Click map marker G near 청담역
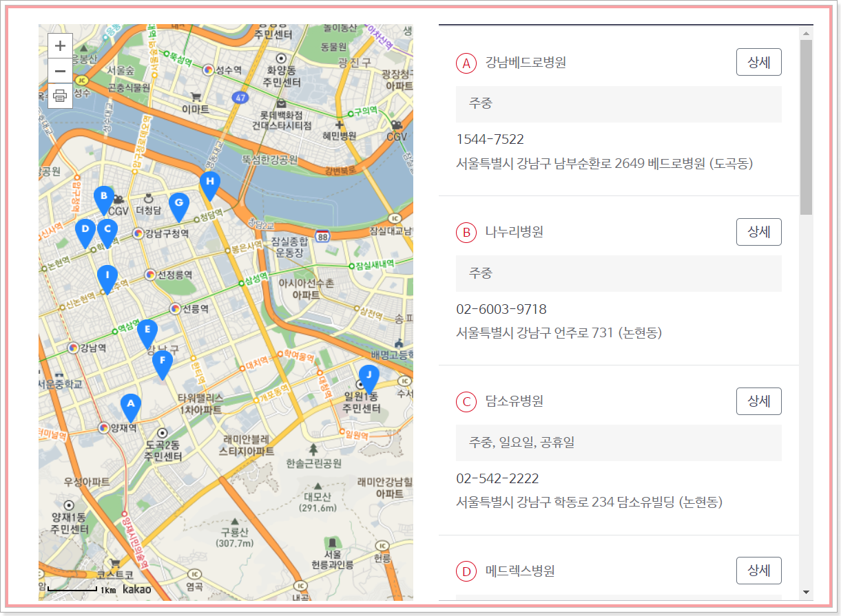Viewport: 841px width, 616px height. coord(180,204)
